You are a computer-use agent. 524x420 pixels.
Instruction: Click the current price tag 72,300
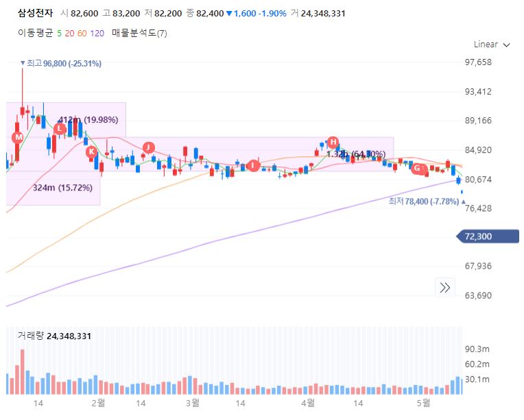click(x=488, y=236)
